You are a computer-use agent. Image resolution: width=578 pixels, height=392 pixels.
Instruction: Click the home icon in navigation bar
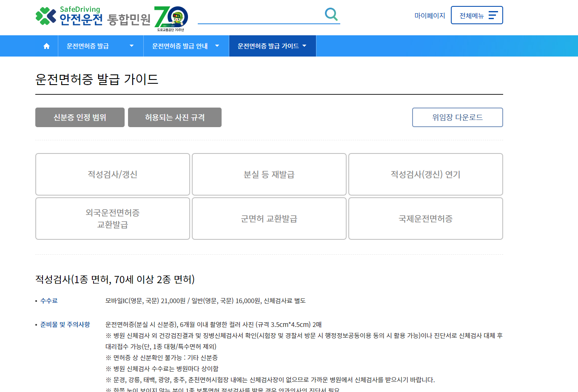(46, 45)
